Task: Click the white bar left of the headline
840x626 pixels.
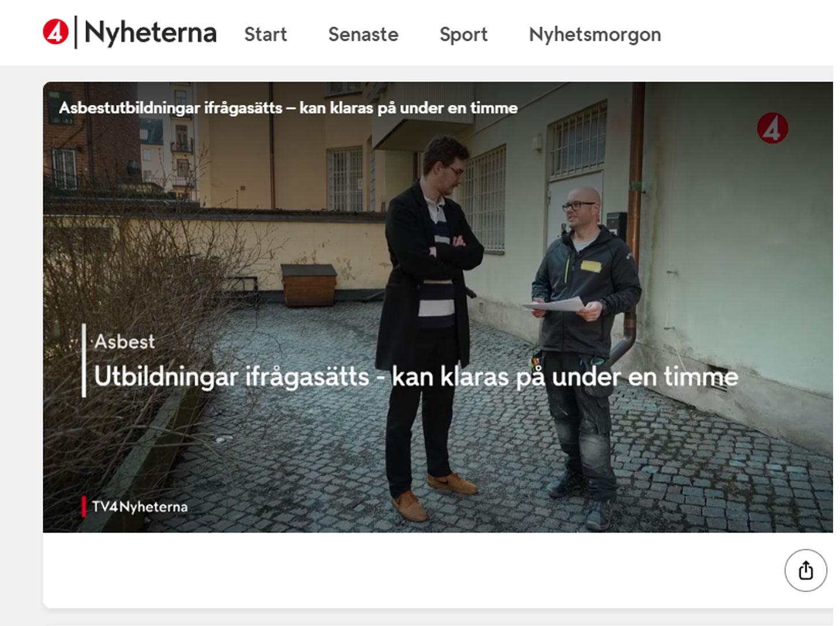Action: (84, 360)
